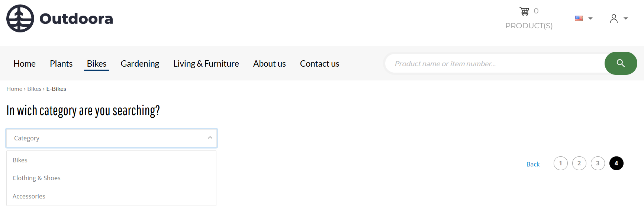Image resolution: width=644 pixels, height=213 pixels.
Task: Click the green search magnifier button
Action: [621, 63]
